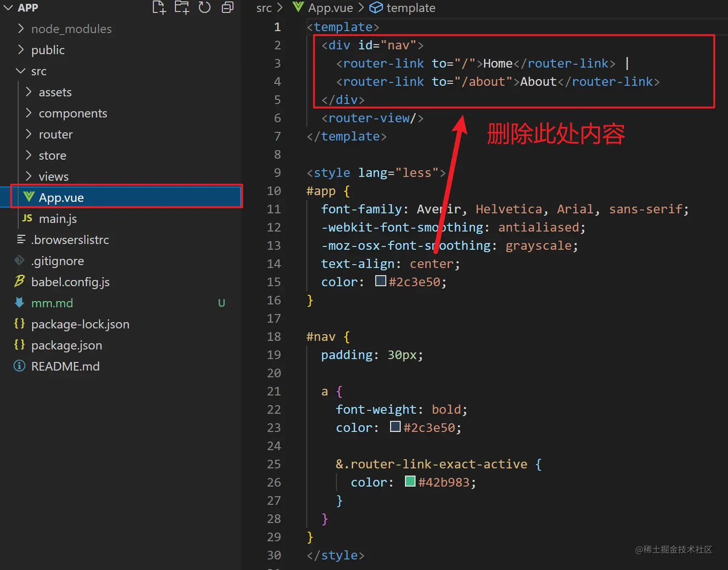Click line number 1 in the gutter
Screen dimensions: 728x570
coord(277,27)
